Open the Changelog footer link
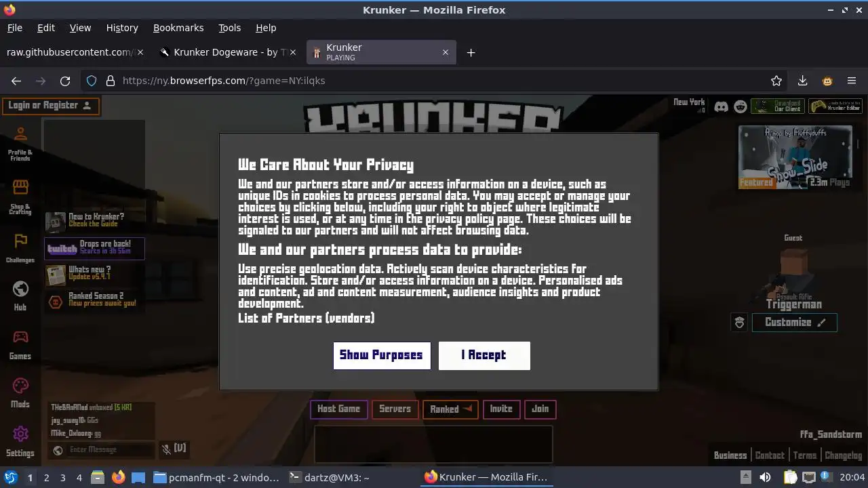This screenshot has width=868, height=488. (844, 455)
